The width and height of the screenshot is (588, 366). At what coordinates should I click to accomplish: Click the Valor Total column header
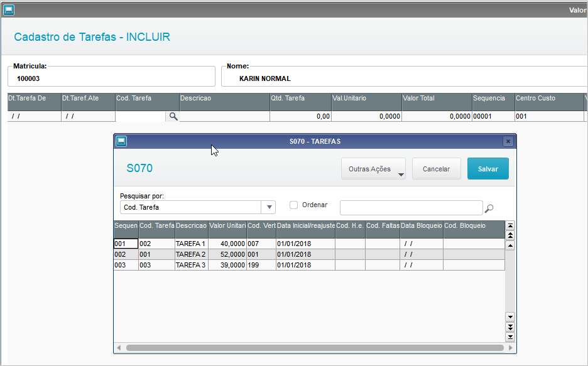click(437, 102)
